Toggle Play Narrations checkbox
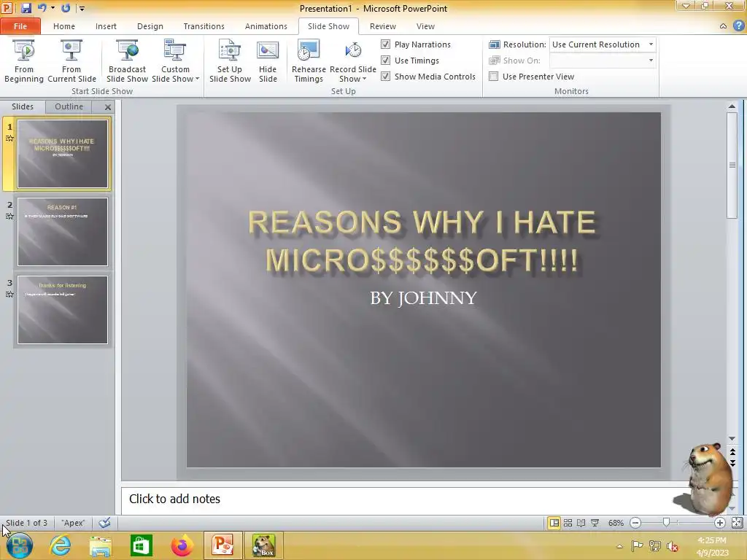Viewport: 747px width, 560px height. point(385,44)
